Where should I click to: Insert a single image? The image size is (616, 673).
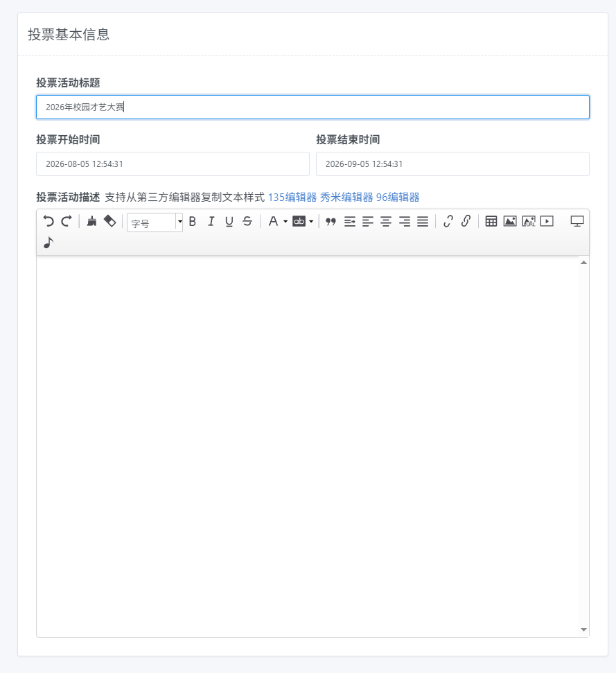(510, 222)
